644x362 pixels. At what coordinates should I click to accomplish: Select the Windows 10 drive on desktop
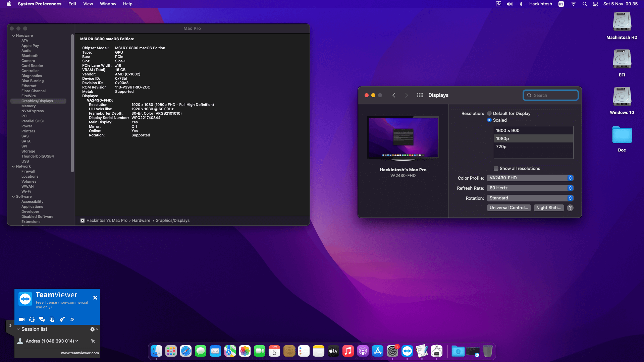[622, 100]
